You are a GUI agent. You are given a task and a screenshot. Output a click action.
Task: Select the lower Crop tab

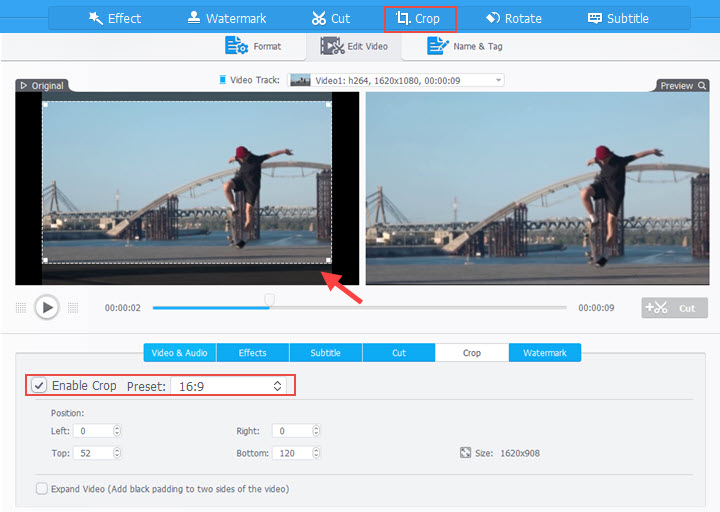pyautogui.click(x=472, y=353)
